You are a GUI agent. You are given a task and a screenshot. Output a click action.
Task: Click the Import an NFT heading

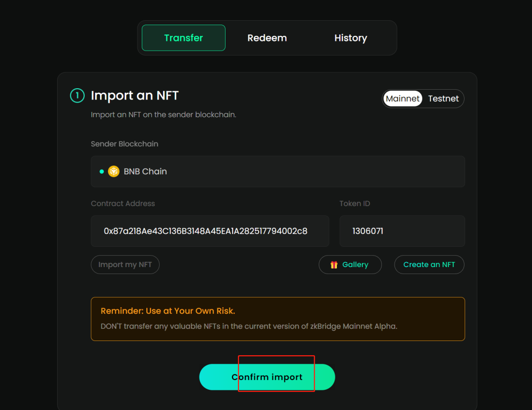point(134,96)
